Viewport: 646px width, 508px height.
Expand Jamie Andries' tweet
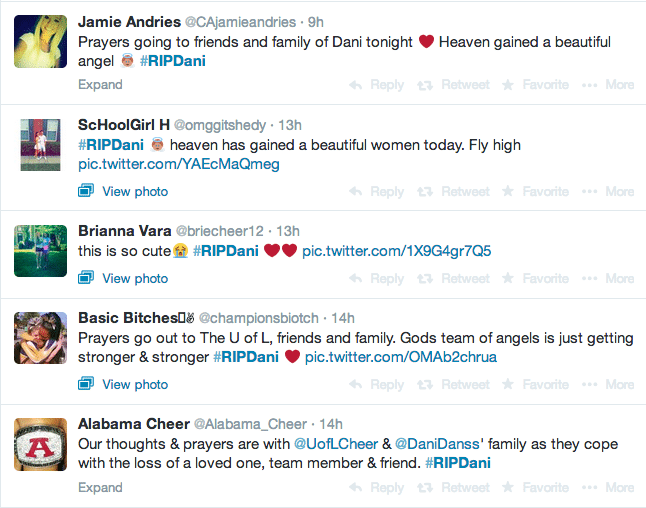pyautogui.click(x=100, y=84)
